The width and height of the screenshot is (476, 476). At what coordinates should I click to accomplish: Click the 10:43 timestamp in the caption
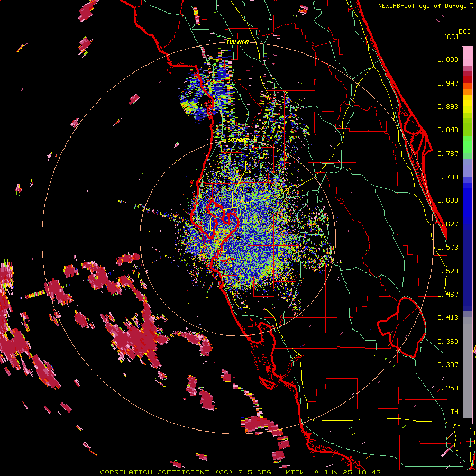pos(369,472)
